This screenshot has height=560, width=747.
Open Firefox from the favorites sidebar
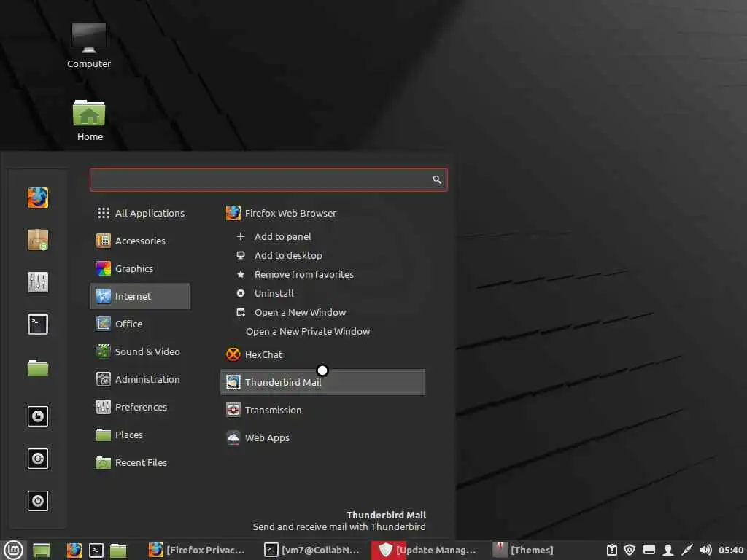coord(38,198)
